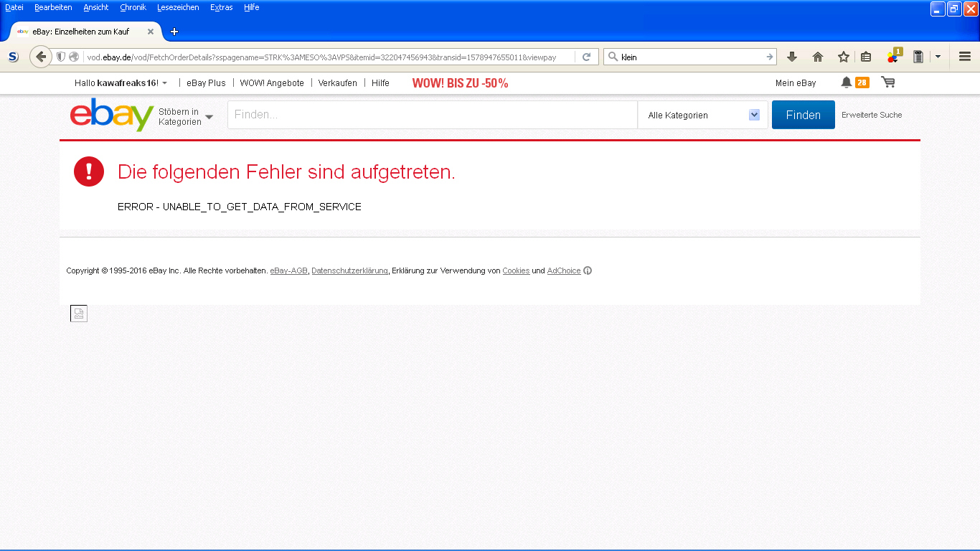Open the Lesezeichen menu

point(178,7)
